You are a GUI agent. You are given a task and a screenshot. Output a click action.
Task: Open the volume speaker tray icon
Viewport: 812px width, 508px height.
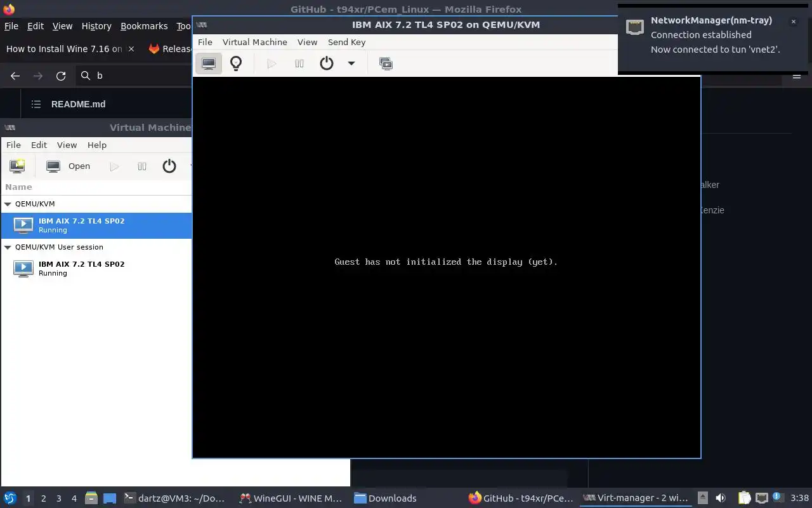[721, 498]
